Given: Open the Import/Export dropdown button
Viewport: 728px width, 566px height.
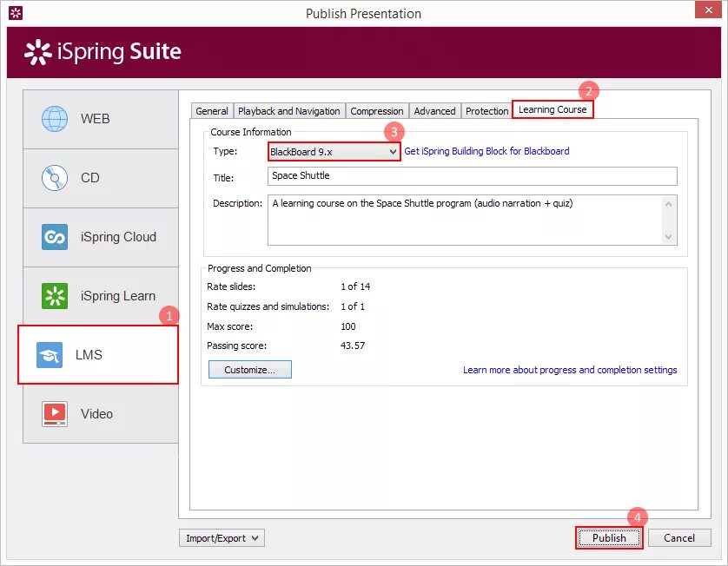Looking at the screenshot, I should pos(222,538).
